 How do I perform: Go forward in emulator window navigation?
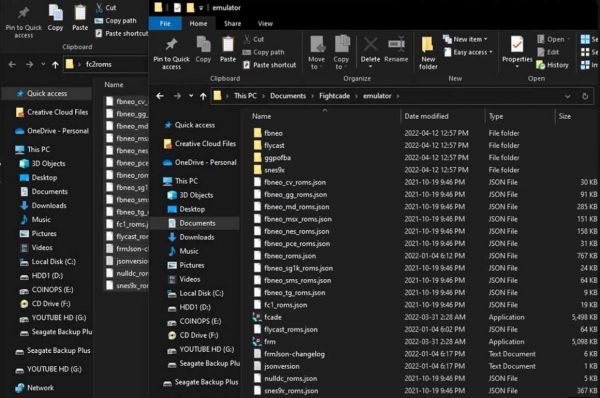(177, 96)
